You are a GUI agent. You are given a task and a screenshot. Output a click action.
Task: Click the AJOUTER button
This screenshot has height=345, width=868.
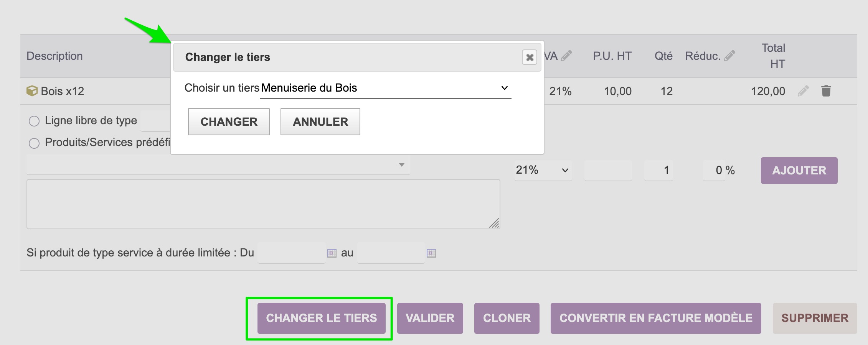pos(799,171)
